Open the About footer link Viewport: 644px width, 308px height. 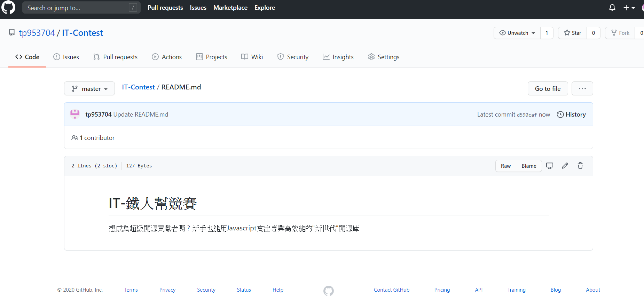point(593,290)
